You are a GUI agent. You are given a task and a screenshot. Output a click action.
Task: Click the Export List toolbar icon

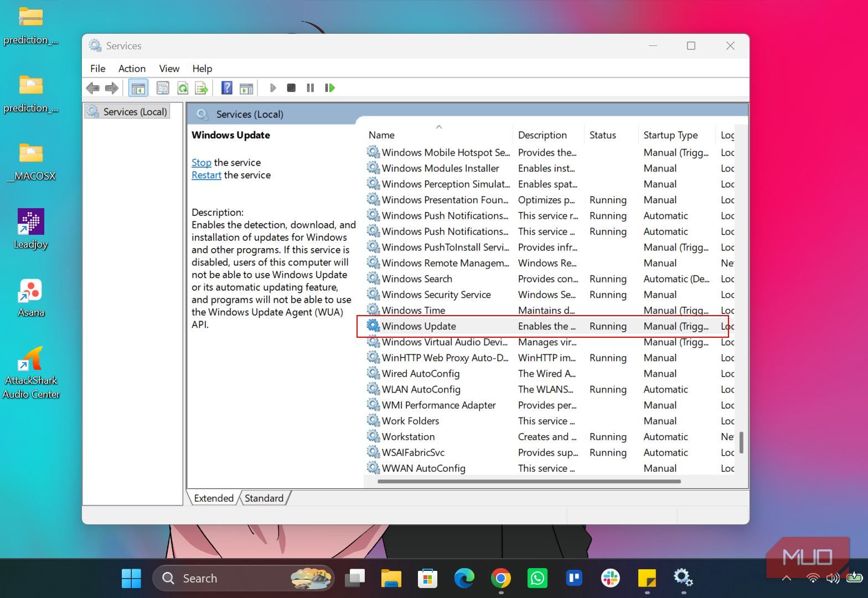pyautogui.click(x=201, y=87)
